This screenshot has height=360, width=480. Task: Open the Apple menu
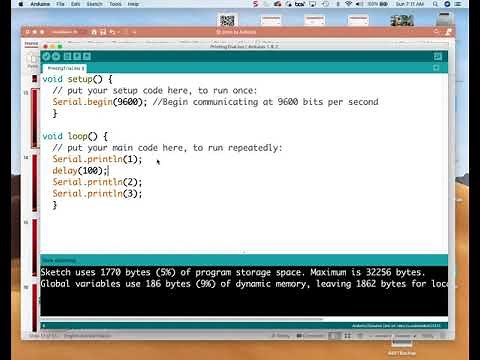(x=21, y=4)
